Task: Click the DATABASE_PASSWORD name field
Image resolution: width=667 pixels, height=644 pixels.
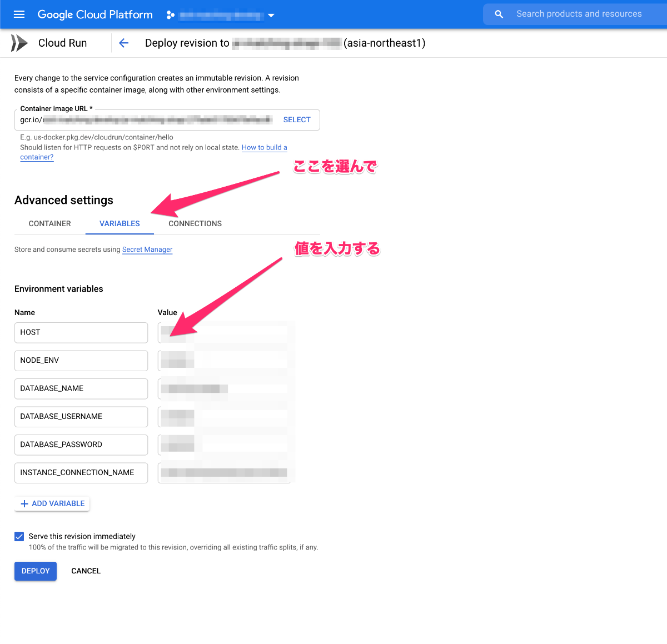Action: pos(81,445)
